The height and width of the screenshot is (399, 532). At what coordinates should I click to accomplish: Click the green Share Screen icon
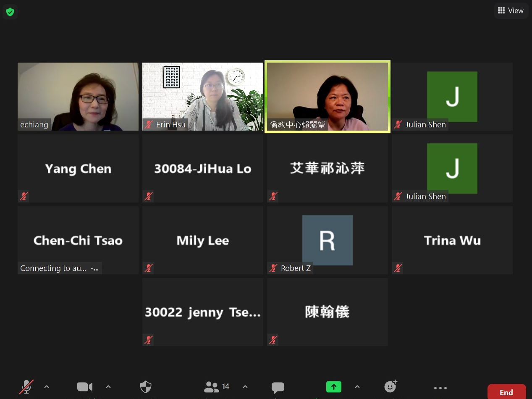334,387
